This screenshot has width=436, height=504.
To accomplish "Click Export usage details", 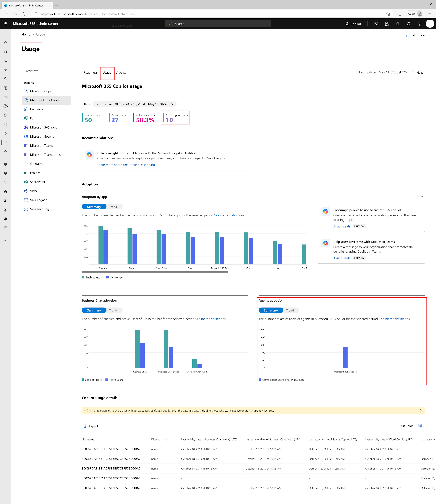I will (x=91, y=426).
